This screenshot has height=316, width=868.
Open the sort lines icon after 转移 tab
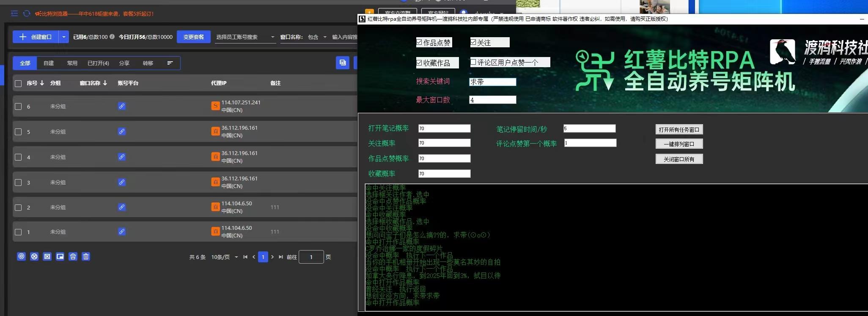click(170, 63)
